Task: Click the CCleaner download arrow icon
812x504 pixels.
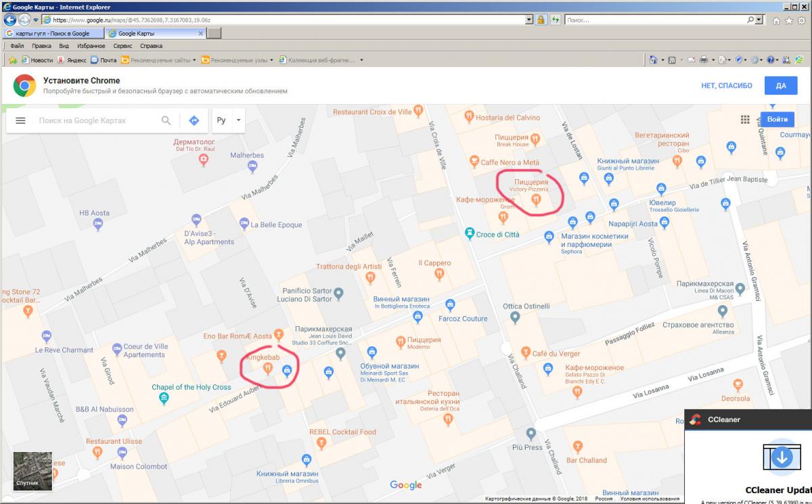Action: (x=782, y=457)
